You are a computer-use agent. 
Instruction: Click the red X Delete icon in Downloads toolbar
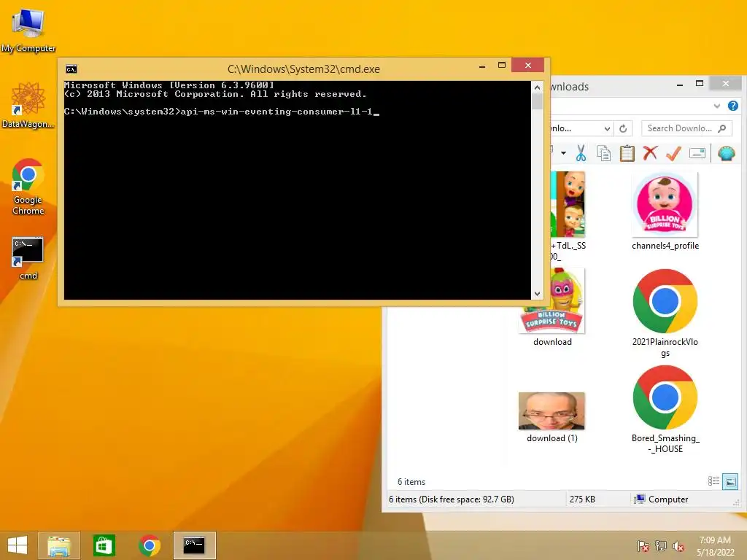(650, 153)
